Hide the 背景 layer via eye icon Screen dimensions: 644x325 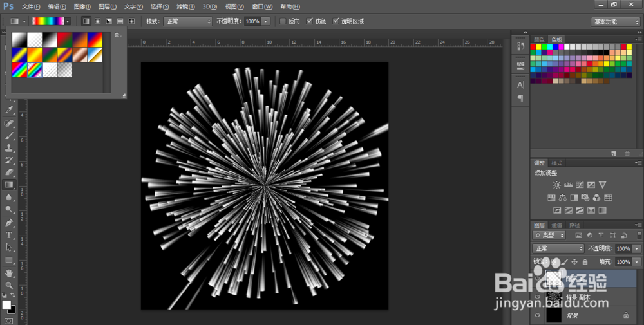537,315
